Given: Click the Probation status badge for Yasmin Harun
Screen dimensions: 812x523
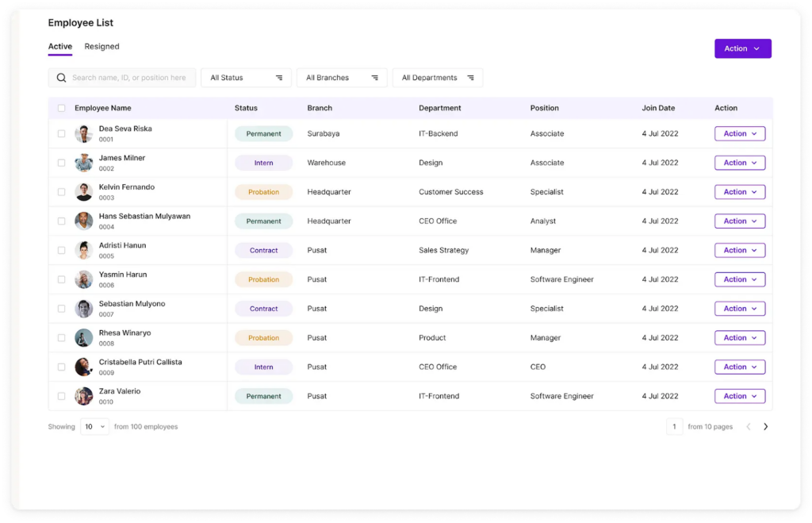Looking at the screenshot, I should pyautogui.click(x=263, y=279).
